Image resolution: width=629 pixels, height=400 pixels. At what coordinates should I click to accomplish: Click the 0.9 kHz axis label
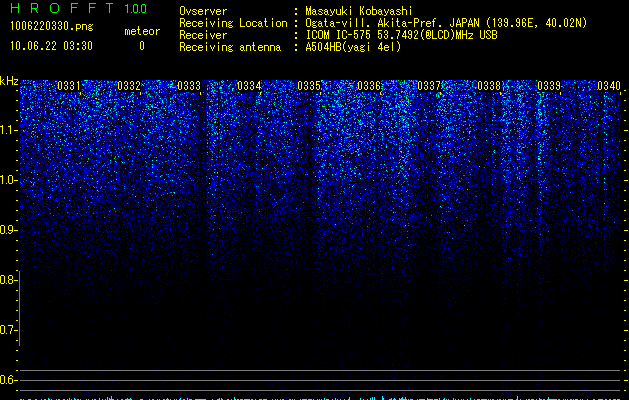pos(8,230)
